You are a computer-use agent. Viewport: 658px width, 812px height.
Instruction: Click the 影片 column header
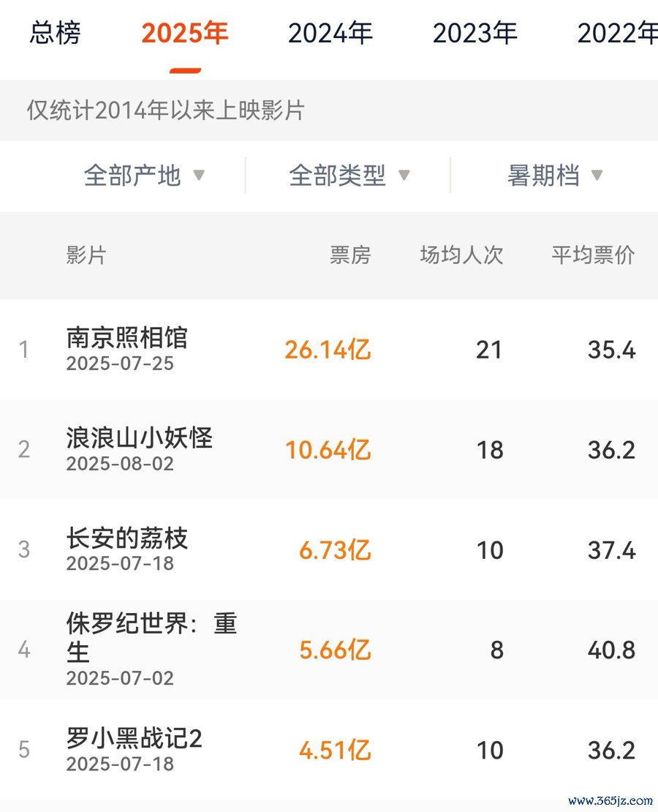(86, 255)
